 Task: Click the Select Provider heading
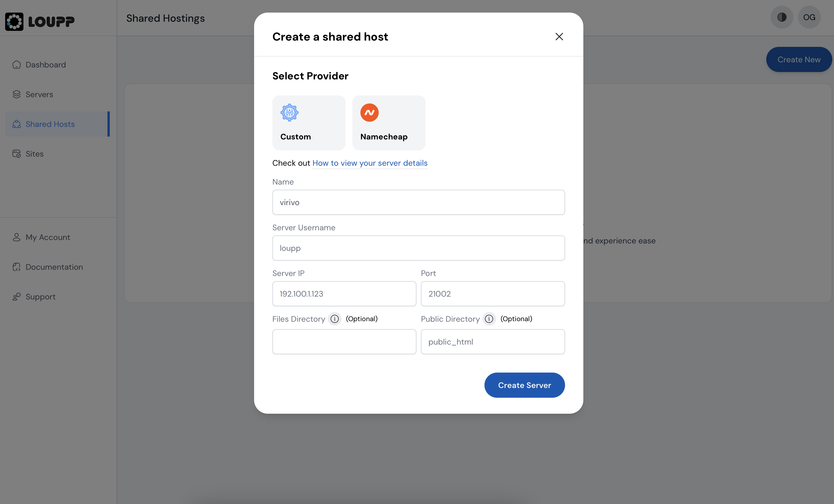click(x=310, y=76)
